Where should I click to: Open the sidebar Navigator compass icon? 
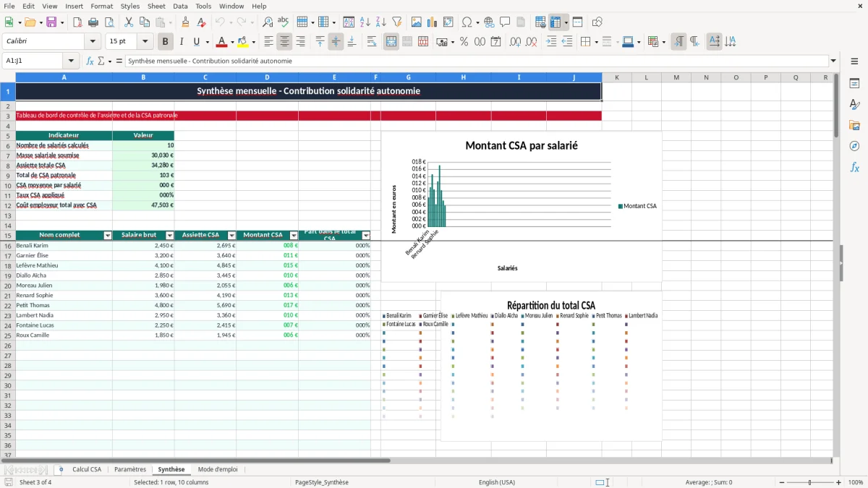(x=854, y=146)
